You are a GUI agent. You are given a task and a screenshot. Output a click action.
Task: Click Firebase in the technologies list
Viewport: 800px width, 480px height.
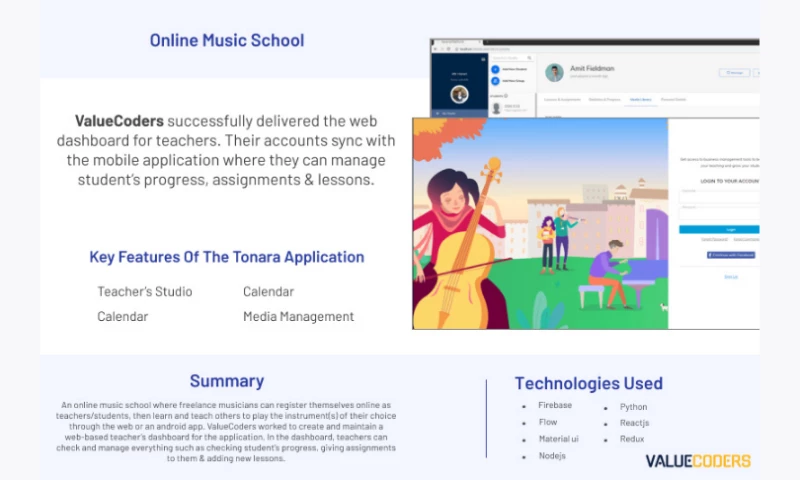pos(555,405)
